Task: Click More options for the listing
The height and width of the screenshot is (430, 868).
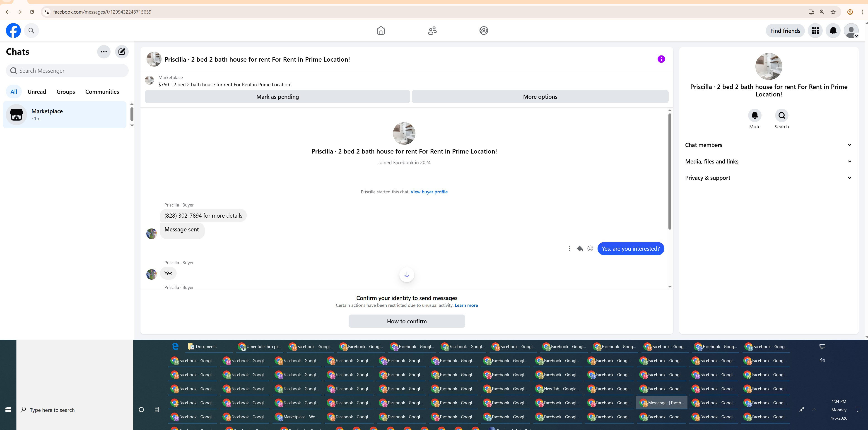Action: pos(540,97)
